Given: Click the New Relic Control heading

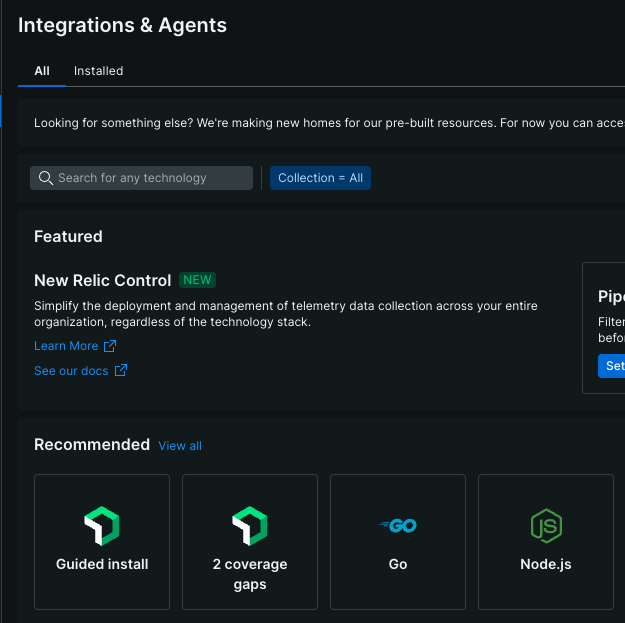Looking at the screenshot, I should [102, 280].
